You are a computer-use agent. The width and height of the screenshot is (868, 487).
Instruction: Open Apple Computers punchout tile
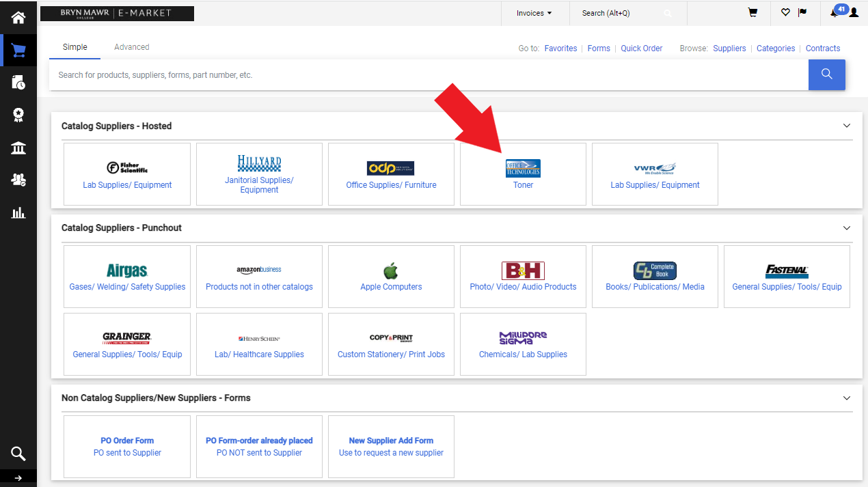(x=391, y=276)
